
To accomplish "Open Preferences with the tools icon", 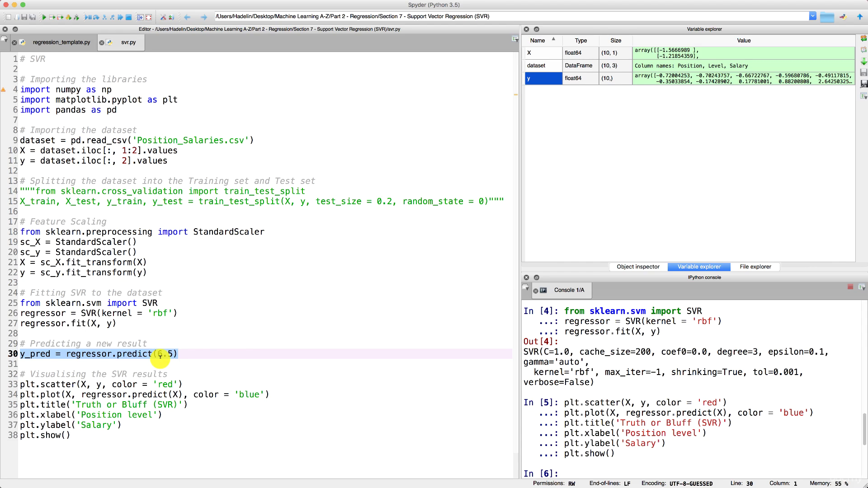I will coord(163,17).
